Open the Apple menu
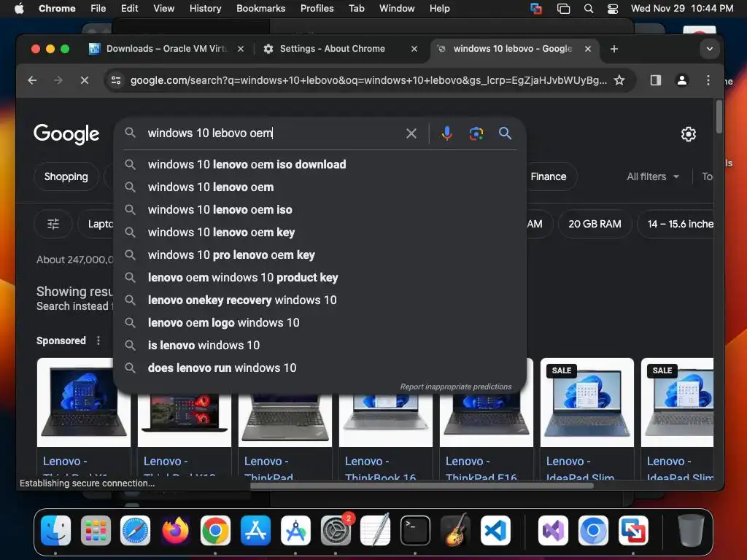This screenshot has height=560, width=747. [19, 9]
